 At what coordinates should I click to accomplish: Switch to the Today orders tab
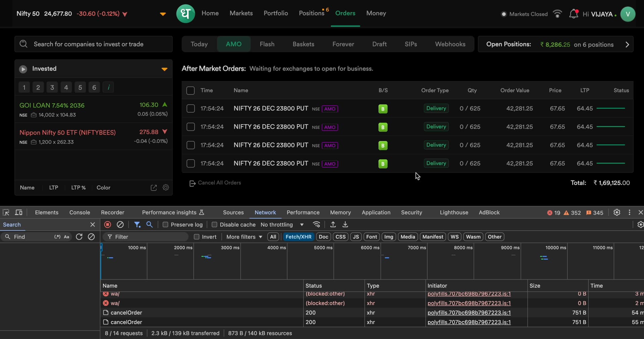(199, 44)
